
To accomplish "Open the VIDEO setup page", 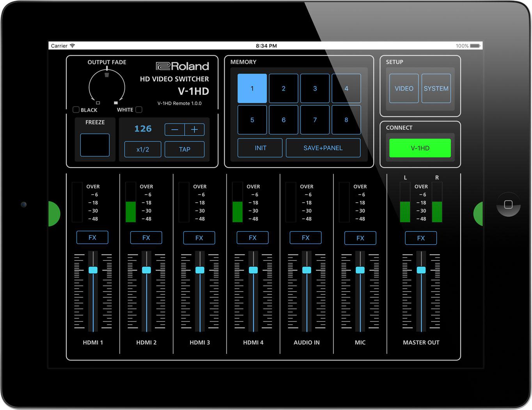I will coord(404,89).
